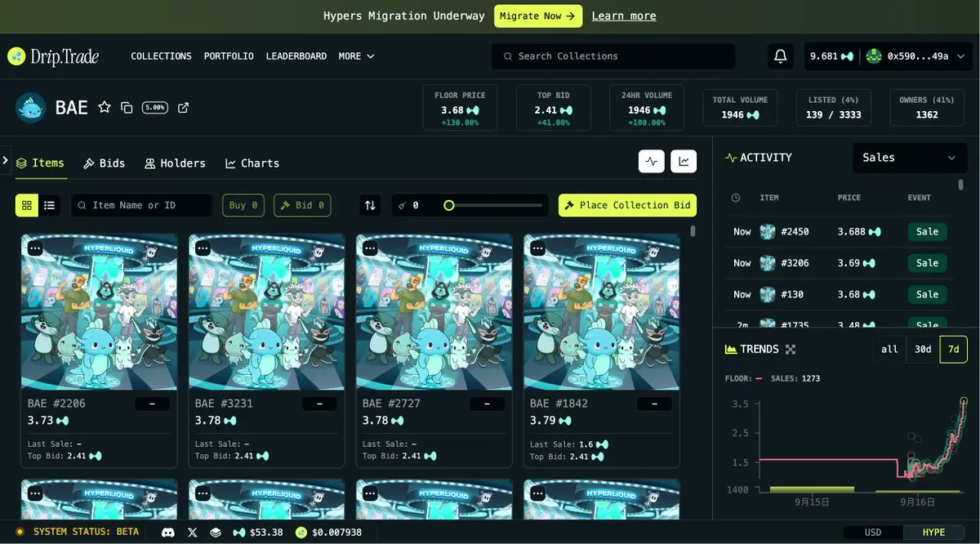Image resolution: width=980 pixels, height=544 pixels.
Task: Open the notifications bell
Action: (x=781, y=56)
